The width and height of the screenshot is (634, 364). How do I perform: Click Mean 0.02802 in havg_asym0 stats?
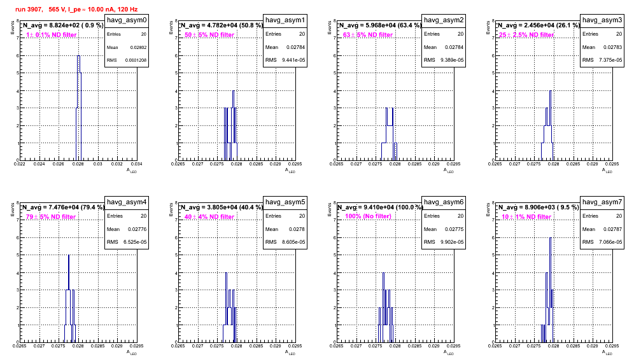coord(127,47)
